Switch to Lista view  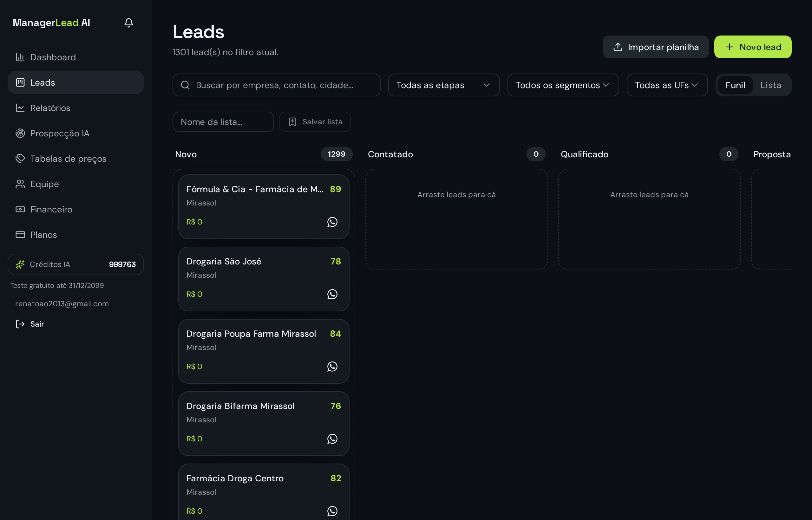tap(771, 85)
